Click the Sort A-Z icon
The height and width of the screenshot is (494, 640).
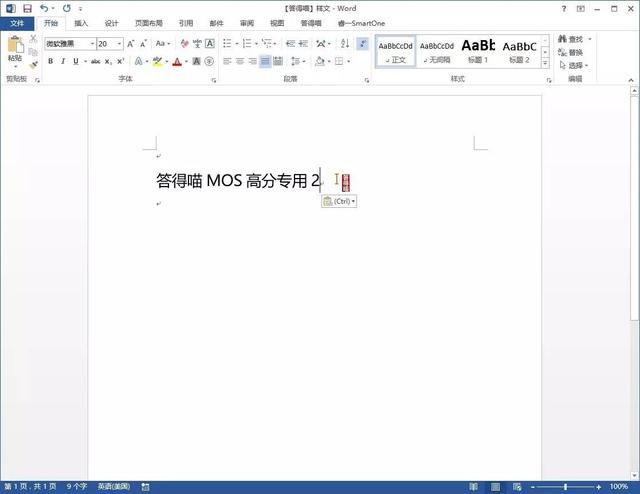345,43
